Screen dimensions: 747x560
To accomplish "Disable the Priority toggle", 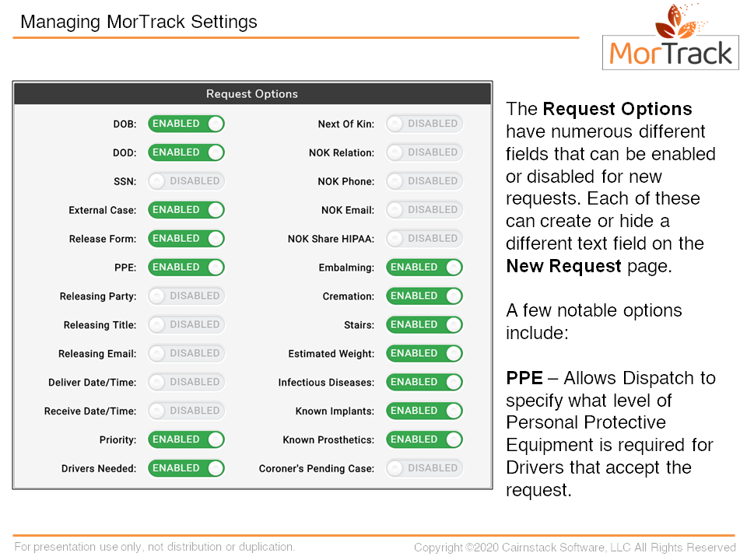I will [186, 440].
